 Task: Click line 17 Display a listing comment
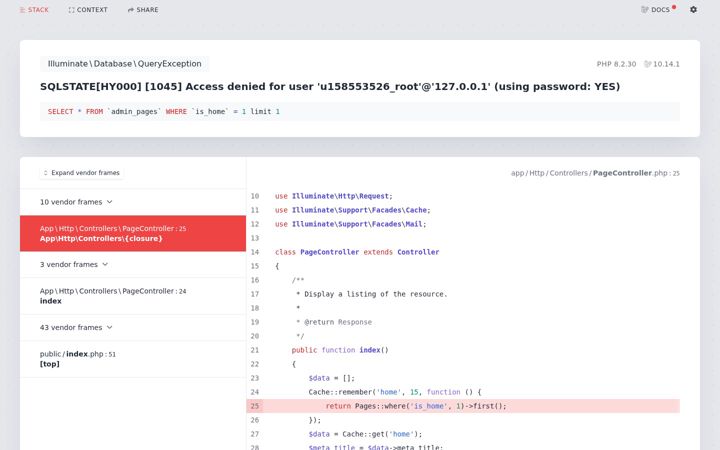click(x=371, y=294)
